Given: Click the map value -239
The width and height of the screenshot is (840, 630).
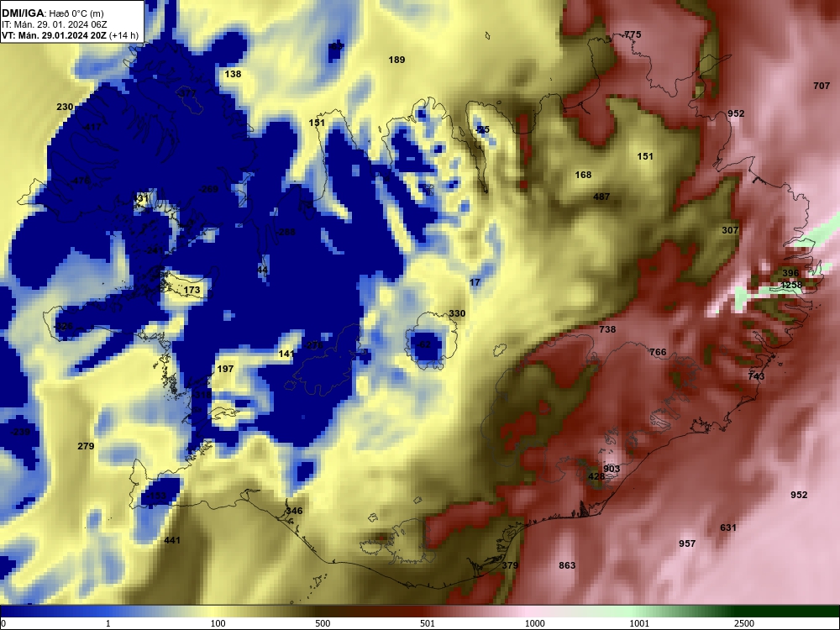Looking at the screenshot, I should 21,433.
